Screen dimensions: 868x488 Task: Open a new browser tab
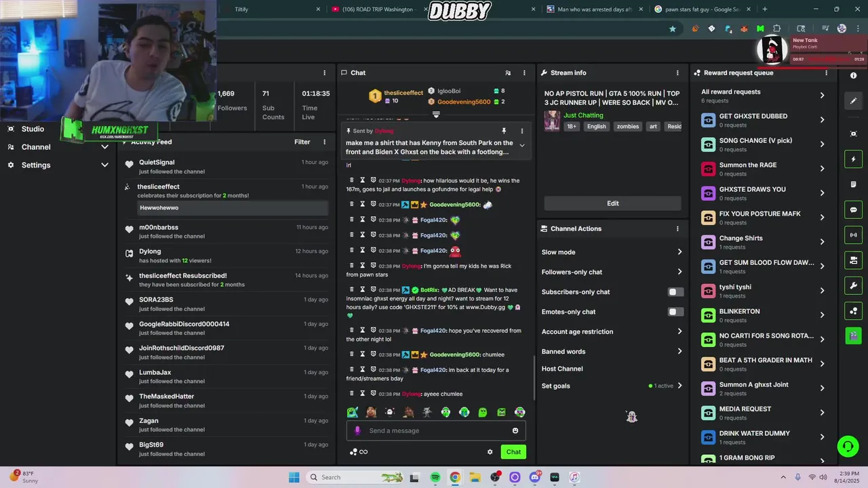764,9
